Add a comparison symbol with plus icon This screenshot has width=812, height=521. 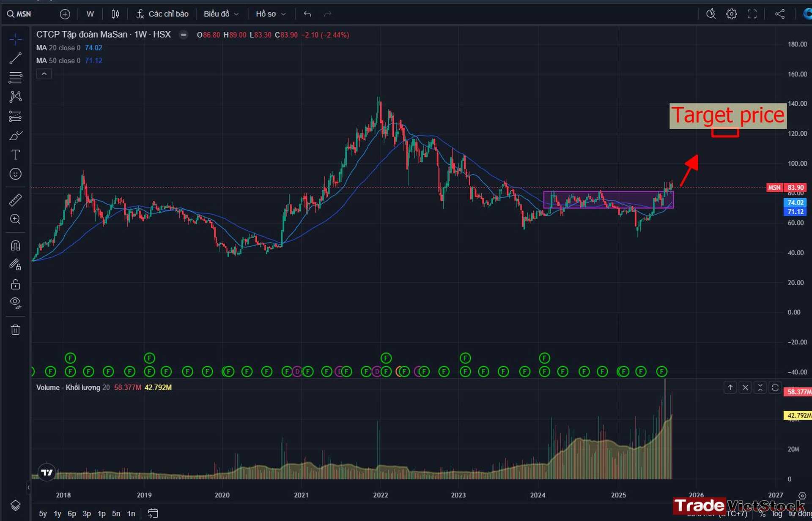(65, 14)
